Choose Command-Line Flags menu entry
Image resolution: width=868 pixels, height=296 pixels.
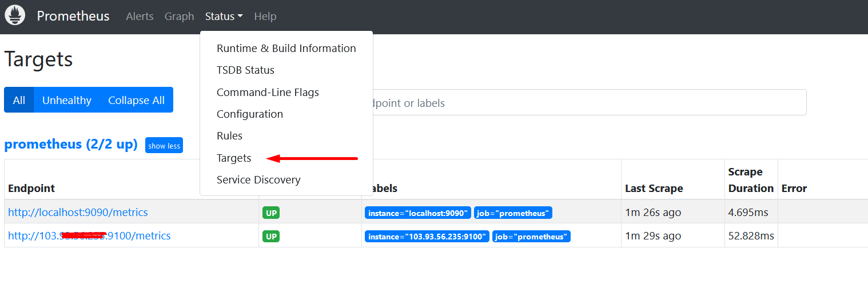point(268,92)
